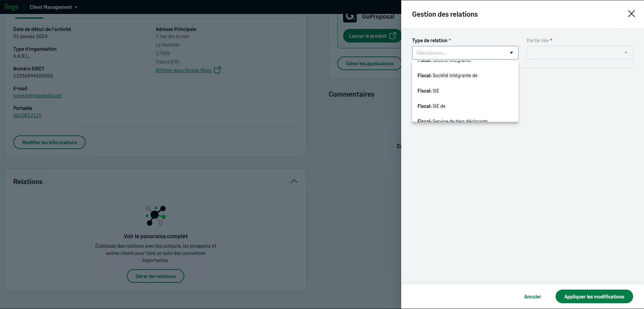Select the Fiscal: SIE option

[428, 91]
